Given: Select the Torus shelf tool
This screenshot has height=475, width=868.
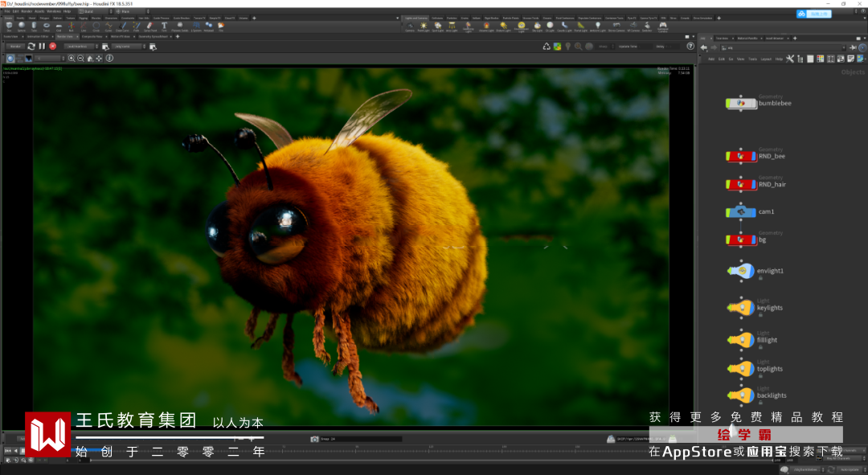Looking at the screenshot, I should click(47, 26).
